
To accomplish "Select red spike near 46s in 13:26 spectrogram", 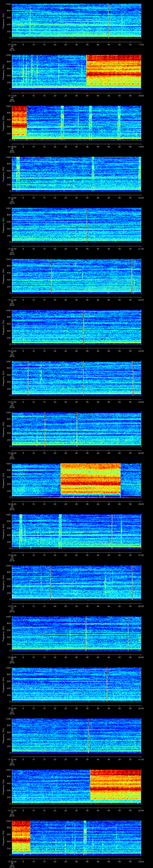I will click(112, 531).
